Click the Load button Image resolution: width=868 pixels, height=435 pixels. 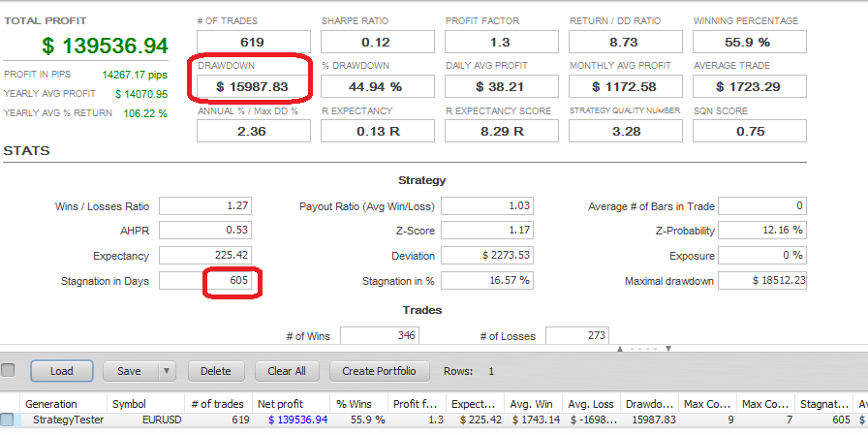pos(61,371)
